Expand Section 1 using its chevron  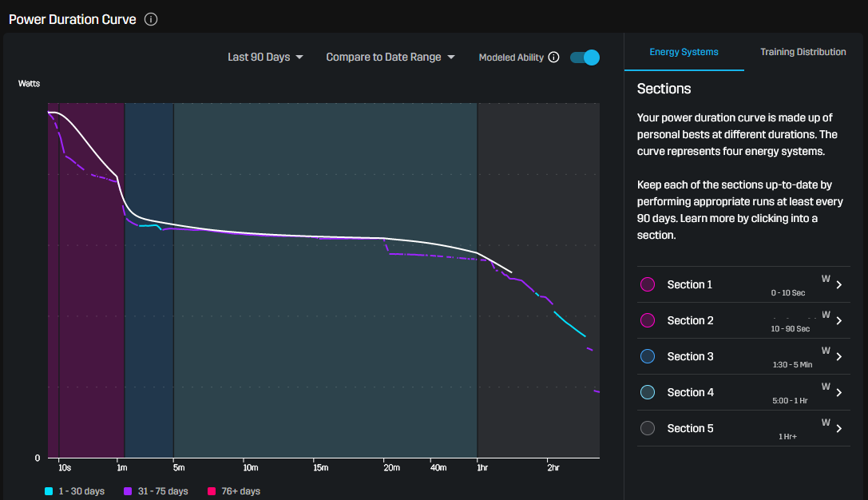click(x=838, y=284)
